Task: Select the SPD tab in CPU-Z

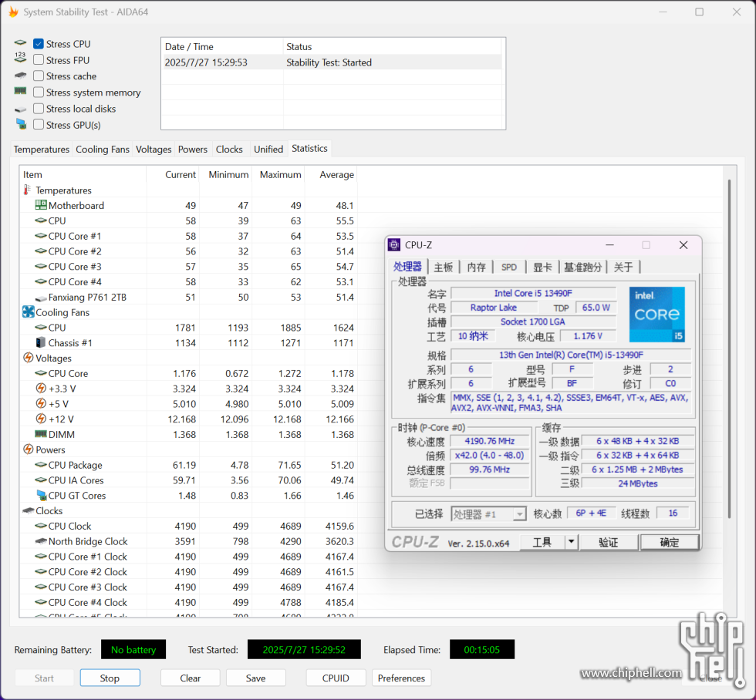Action: (508, 268)
